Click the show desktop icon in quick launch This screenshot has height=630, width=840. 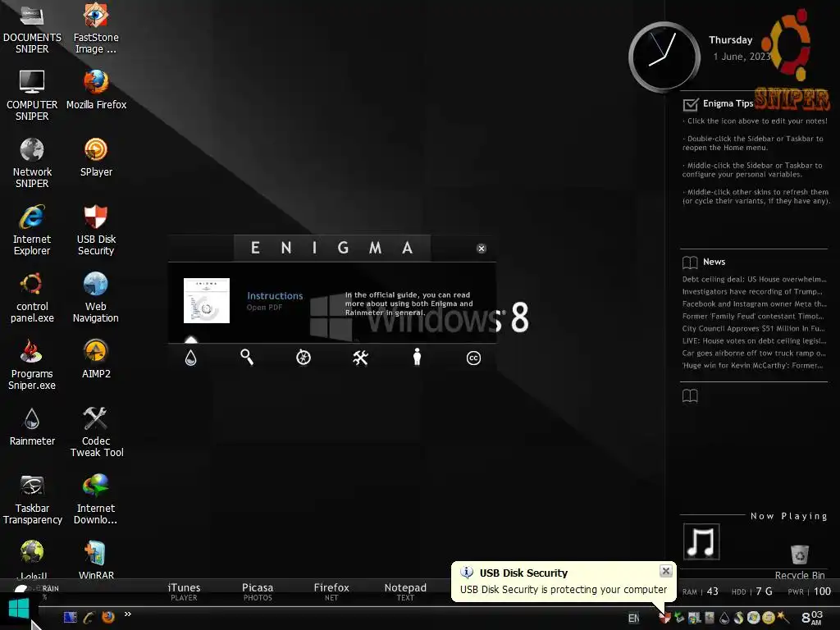tap(71, 617)
